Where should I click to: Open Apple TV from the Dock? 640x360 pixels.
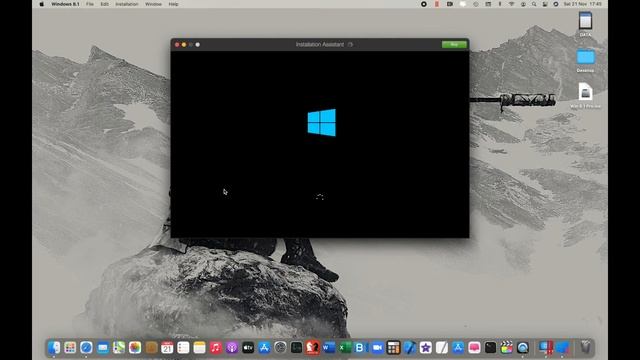click(248, 347)
